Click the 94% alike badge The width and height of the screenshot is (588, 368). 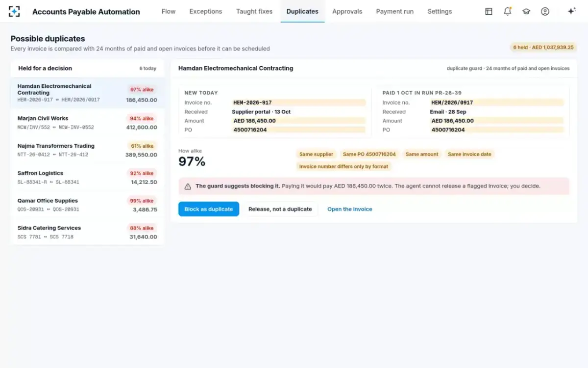click(142, 118)
